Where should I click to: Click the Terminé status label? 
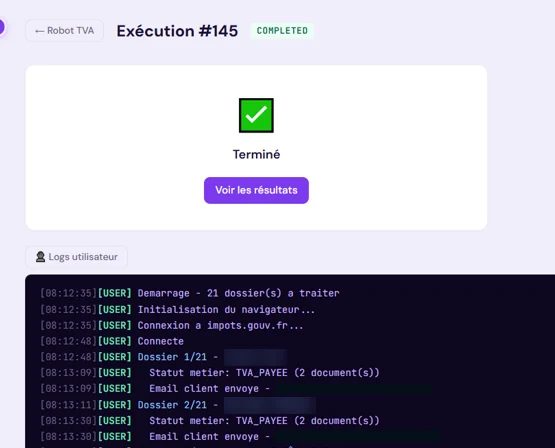[256, 155]
